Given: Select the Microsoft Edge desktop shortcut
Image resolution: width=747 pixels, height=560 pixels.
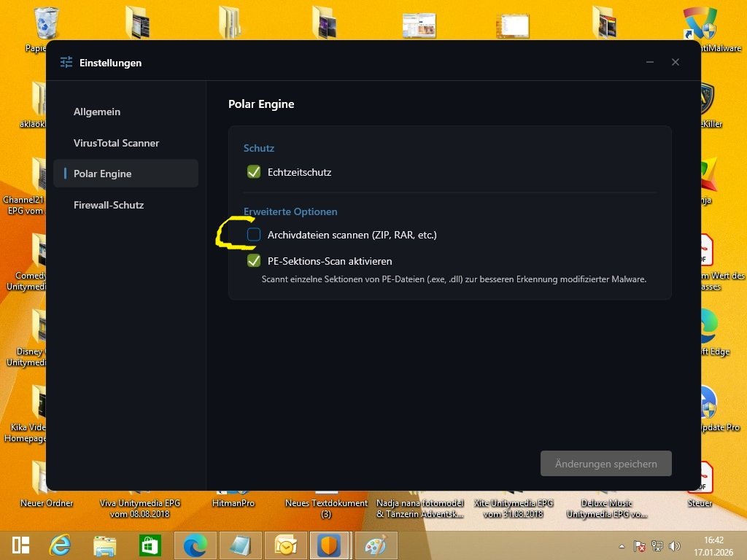Looking at the screenshot, I should (709, 326).
